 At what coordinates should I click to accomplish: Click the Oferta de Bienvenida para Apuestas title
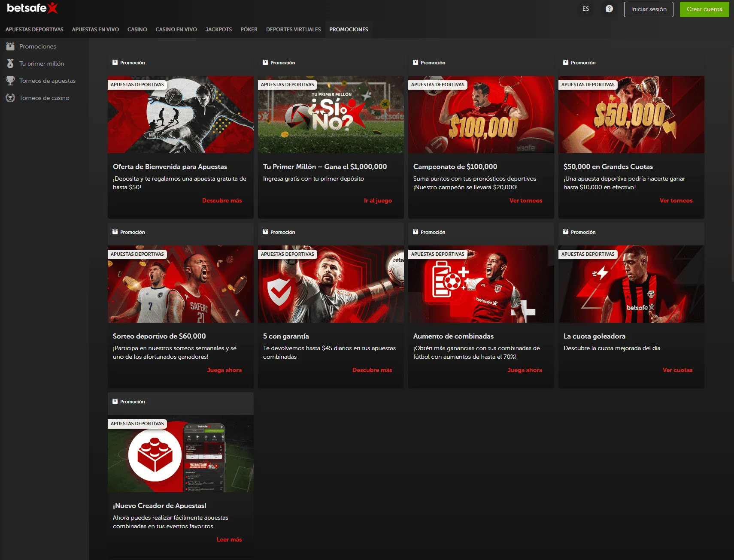point(170,166)
